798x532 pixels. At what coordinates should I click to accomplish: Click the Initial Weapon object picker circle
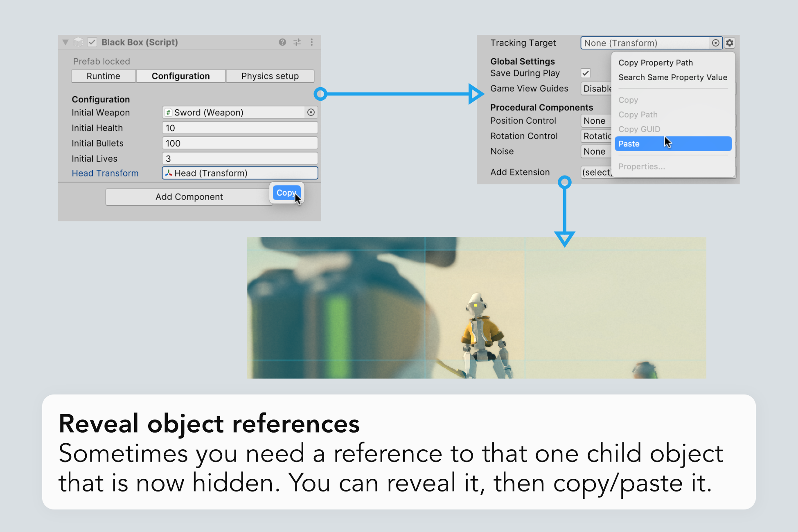[x=311, y=112]
